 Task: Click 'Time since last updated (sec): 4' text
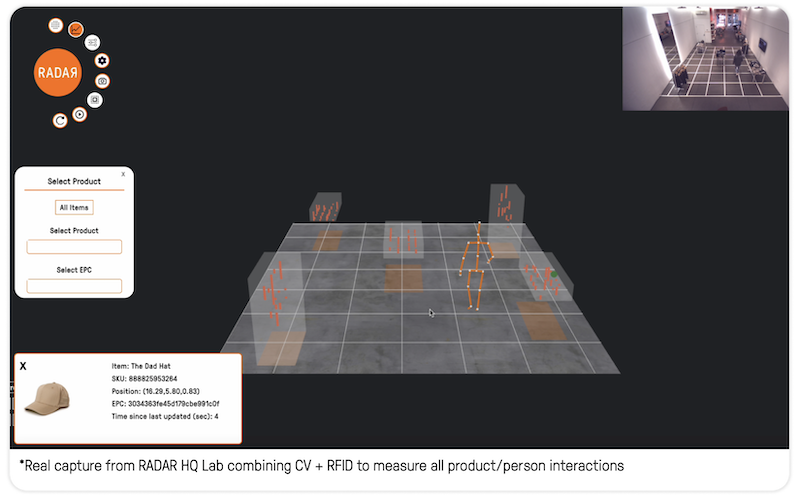click(165, 416)
